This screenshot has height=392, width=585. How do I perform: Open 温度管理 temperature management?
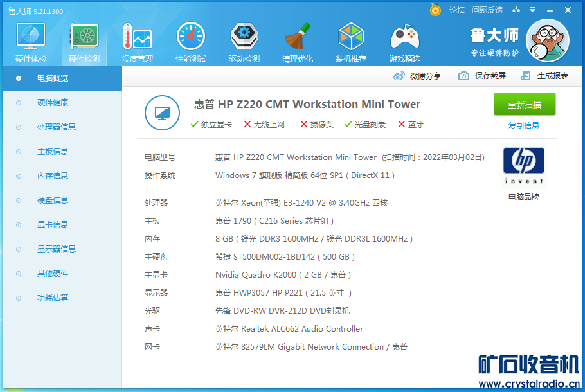[138, 43]
